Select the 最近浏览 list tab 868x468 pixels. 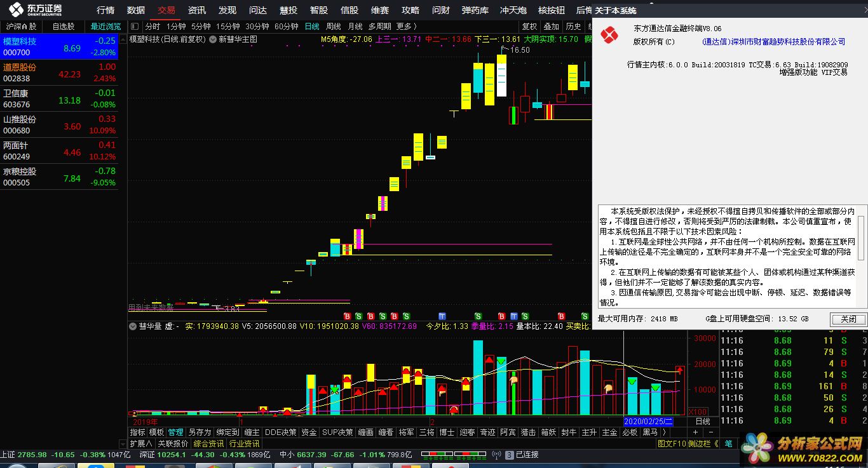tap(105, 27)
